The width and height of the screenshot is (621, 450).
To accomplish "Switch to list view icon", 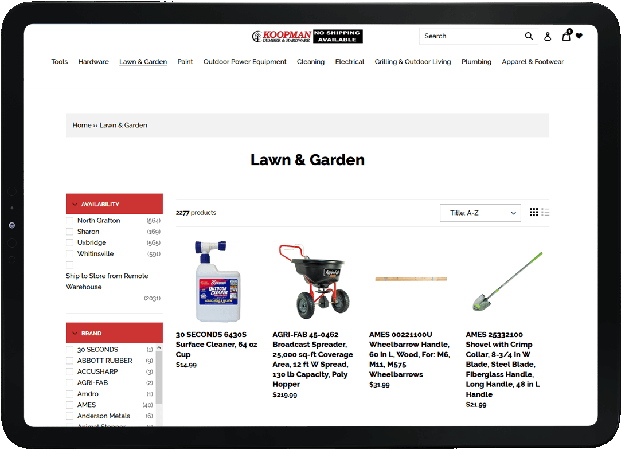I will (x=545, y=212).
